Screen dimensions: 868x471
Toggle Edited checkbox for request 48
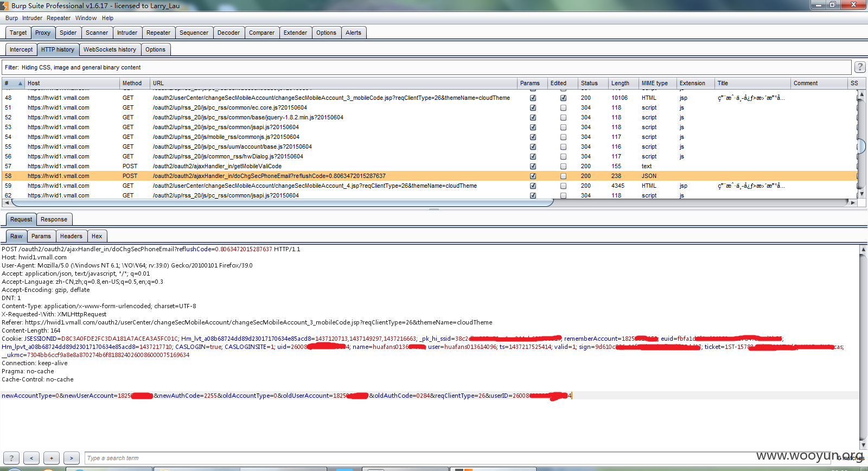[563, 98]
